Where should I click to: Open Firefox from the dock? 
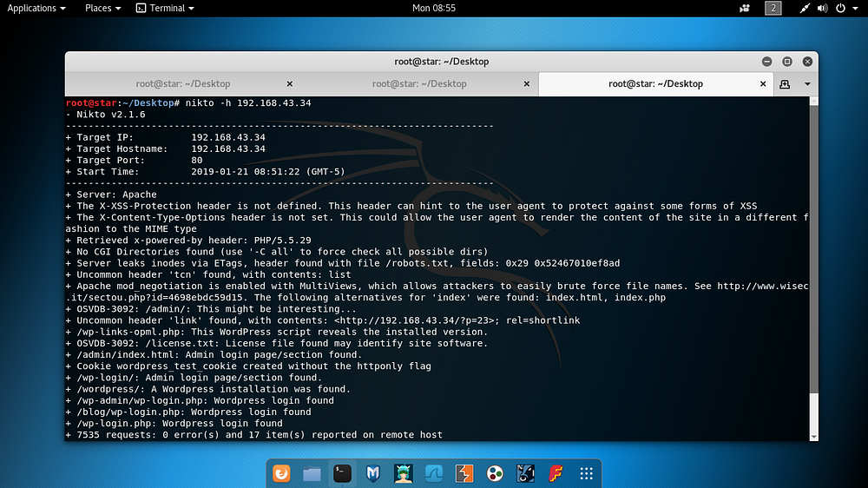[x=281, y=473]
